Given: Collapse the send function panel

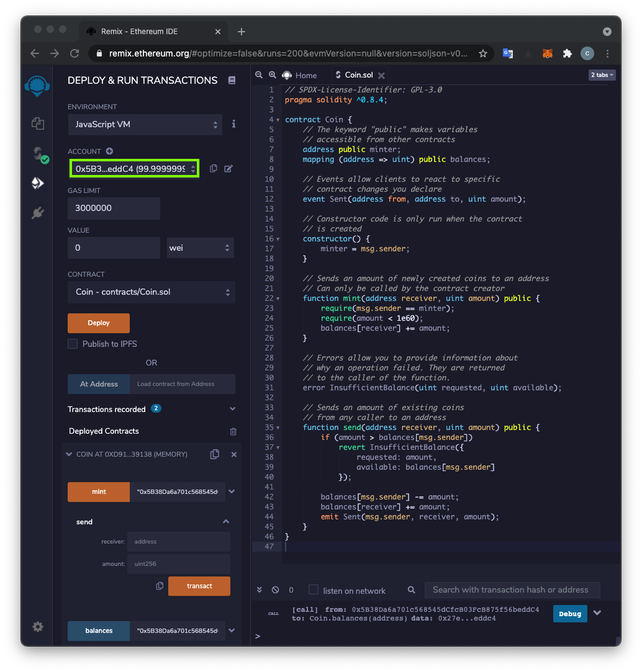Looking at the screenshot, I should [226, 522].
